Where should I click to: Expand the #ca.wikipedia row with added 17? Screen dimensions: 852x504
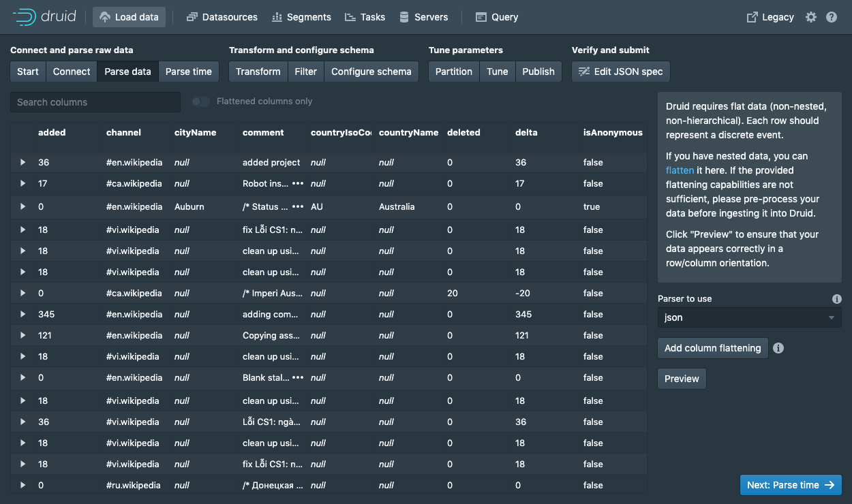(22, 184)
